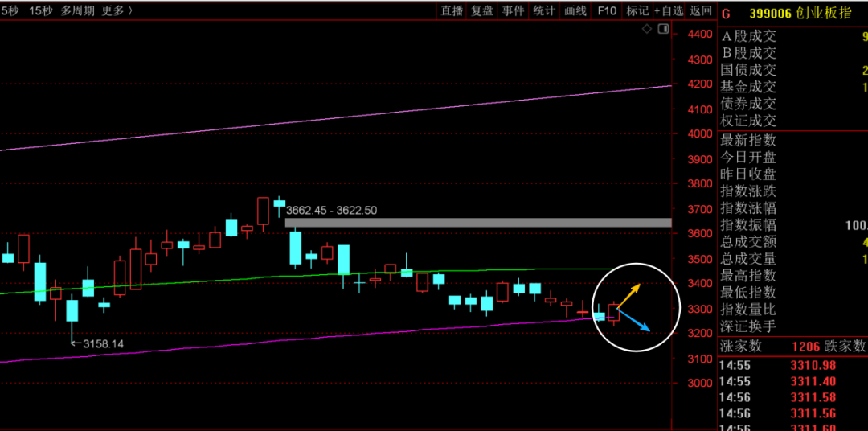Switch to the 15秒 period tab
868x431 pixels.
(40, 10)
